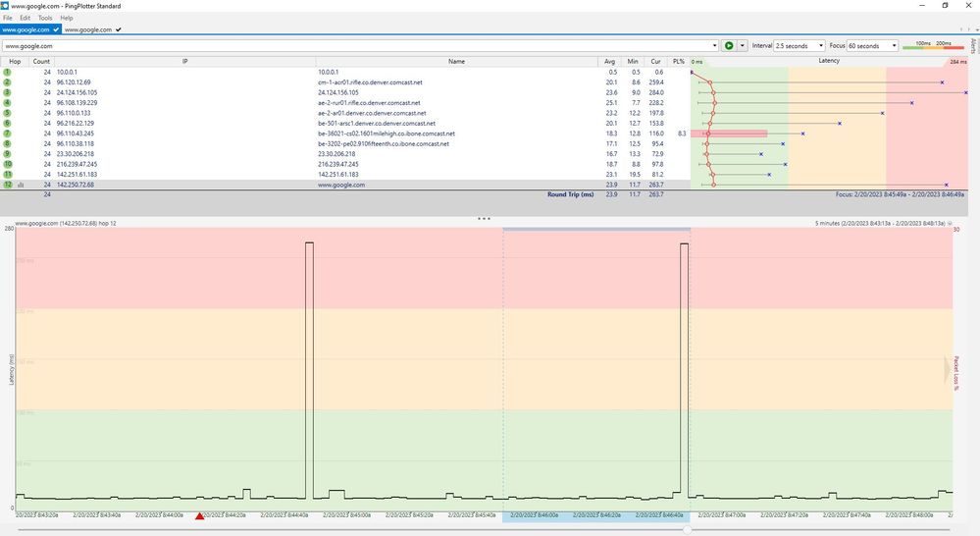
Task: Click the red triangle marker on the timeline
Action: (x=199, y=516)
